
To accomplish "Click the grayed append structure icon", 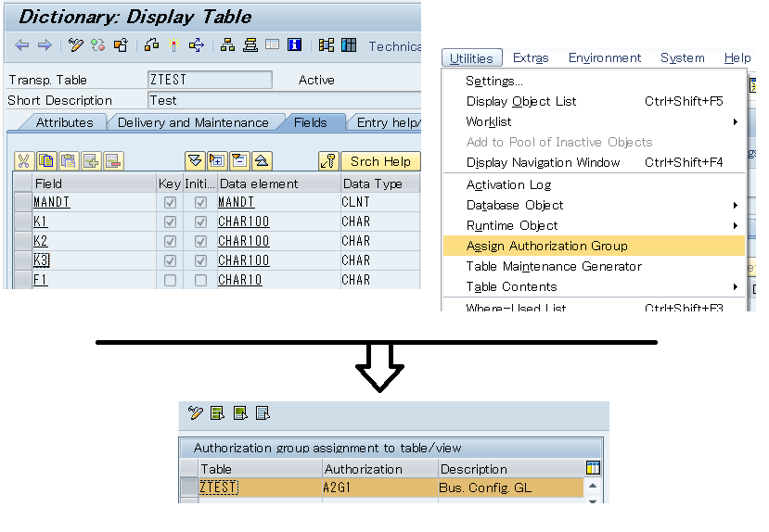I will tap(272, 45).
